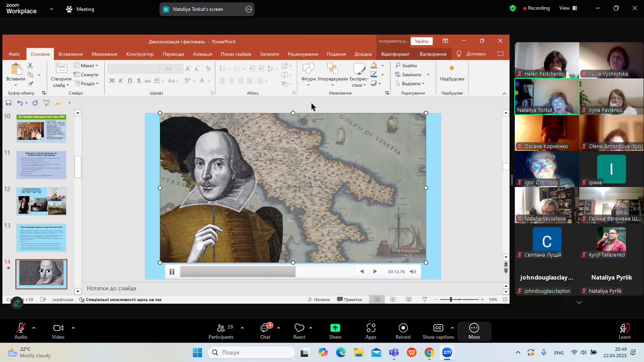This screenshot has height=362, width=644.
Task: Open the Анімація ribbon tab
Action: [202, 54]
